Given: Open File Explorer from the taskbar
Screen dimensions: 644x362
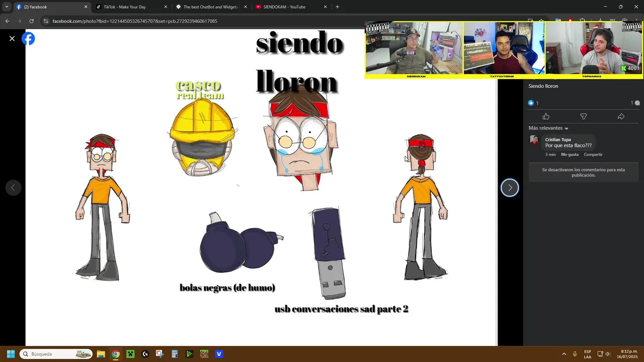Looking at the screenshot, I should pos(101,354).
